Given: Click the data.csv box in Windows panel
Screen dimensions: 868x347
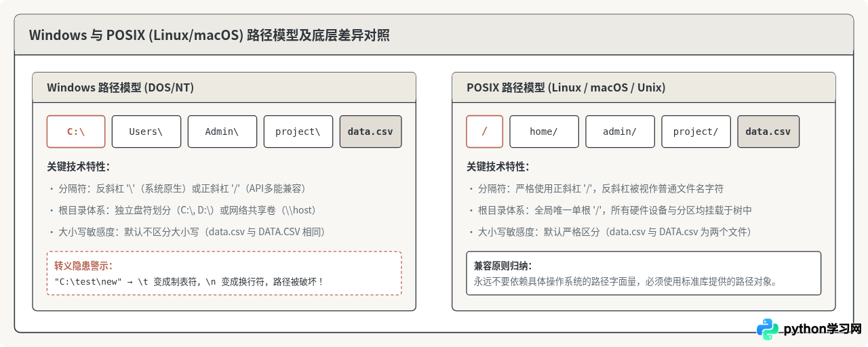Looking at the screenshot, I should tap(371, 131).
